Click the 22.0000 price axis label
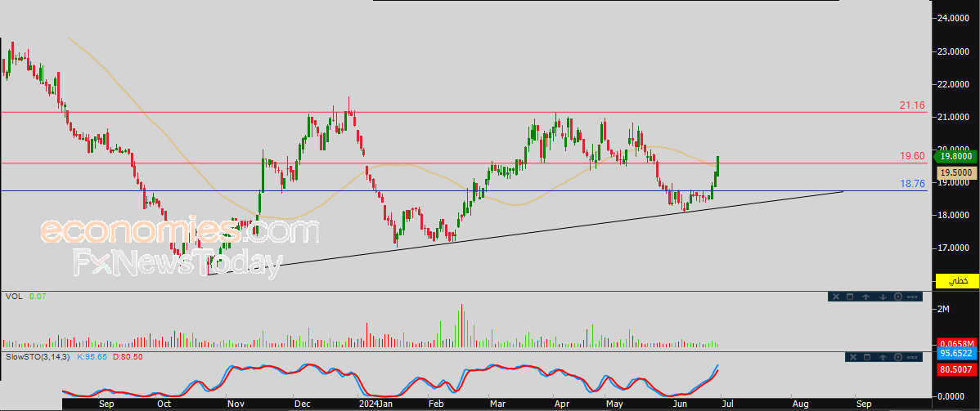980x411 pixels. pyautogui.click(x=954, y=83)
